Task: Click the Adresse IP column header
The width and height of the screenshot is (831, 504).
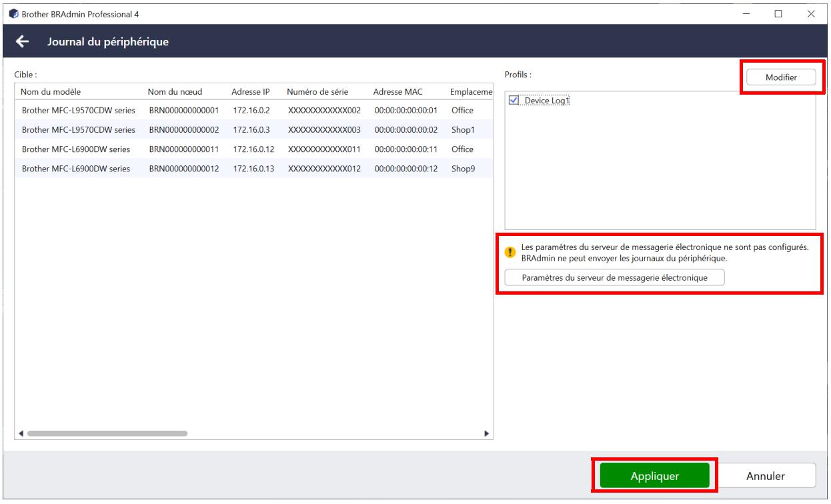Action: [x=250, y=91]
